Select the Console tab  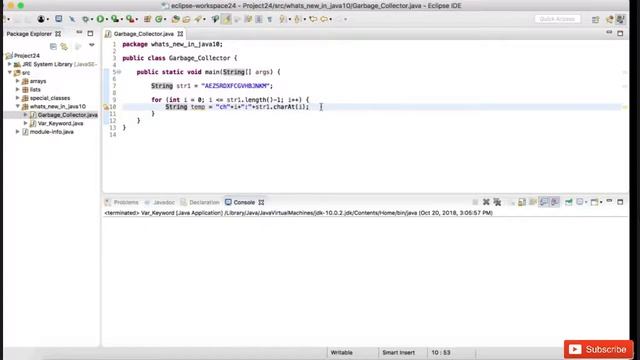(x=244, y=202)
